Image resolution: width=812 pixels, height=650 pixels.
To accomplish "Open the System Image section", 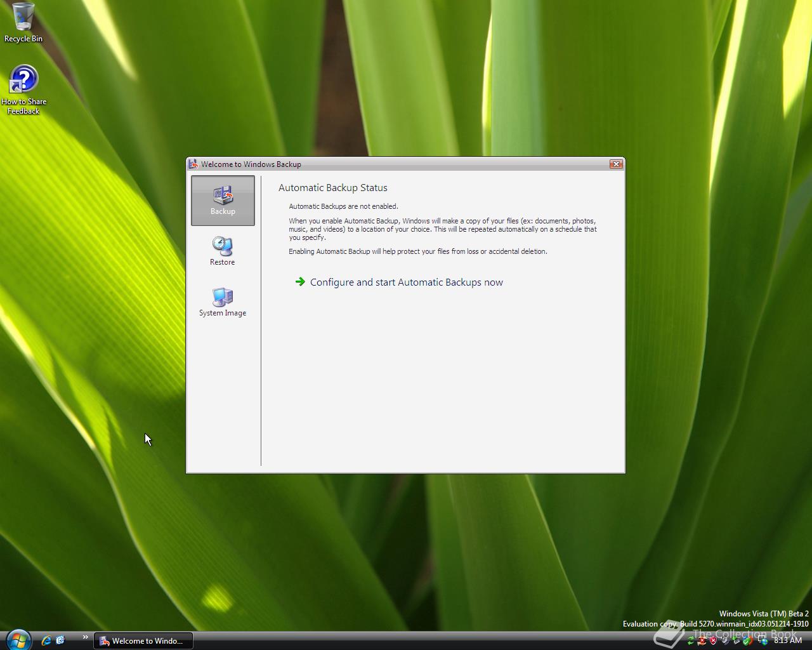I will (222, 302).
